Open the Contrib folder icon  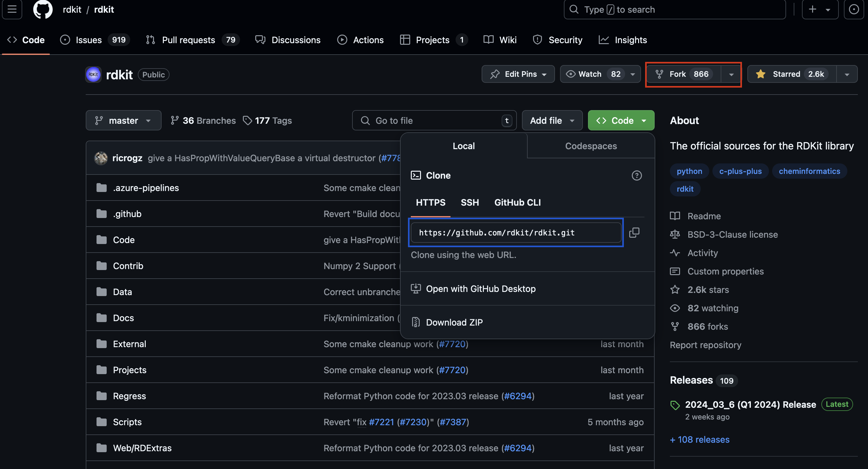101,266
